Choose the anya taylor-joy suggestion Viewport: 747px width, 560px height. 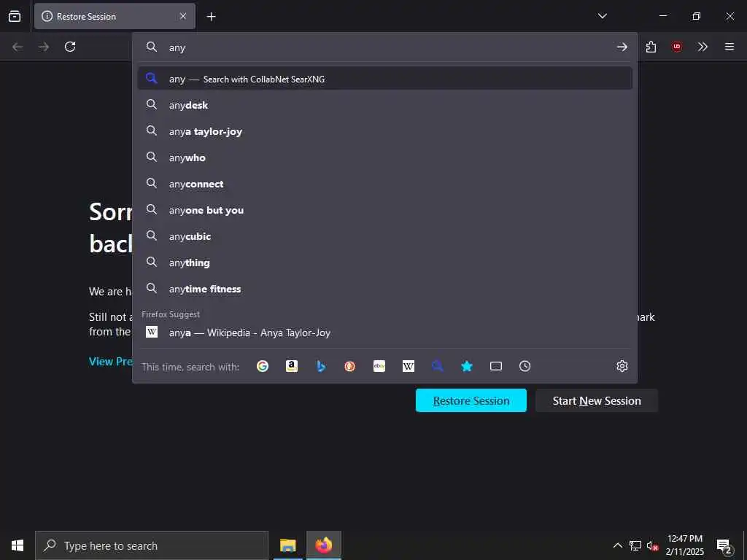coord(385,131)
